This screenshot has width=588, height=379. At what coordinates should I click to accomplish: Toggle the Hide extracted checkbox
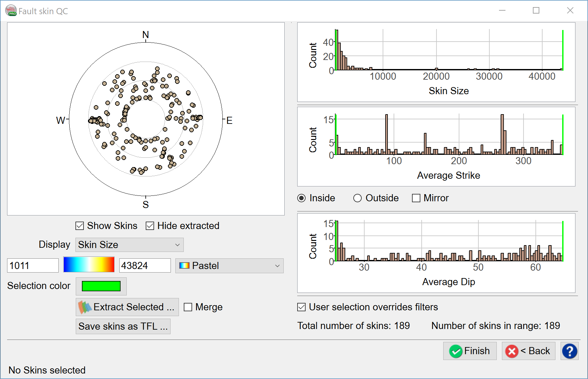150,226
